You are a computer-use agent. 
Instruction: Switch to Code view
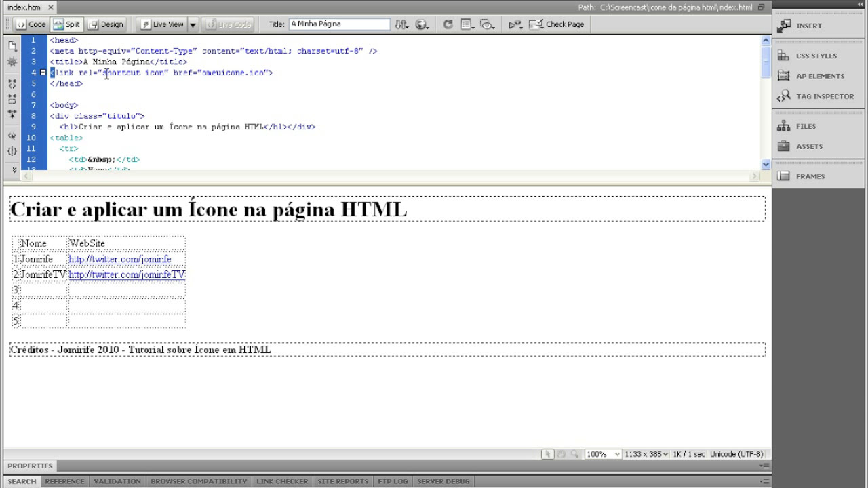pyautogui.click(x=31, y=24)
